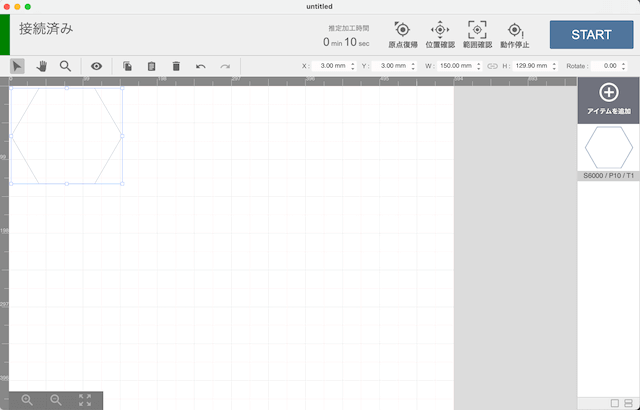
Task: Click アイテムを追加 add item button
Action: tap(608, 100)
